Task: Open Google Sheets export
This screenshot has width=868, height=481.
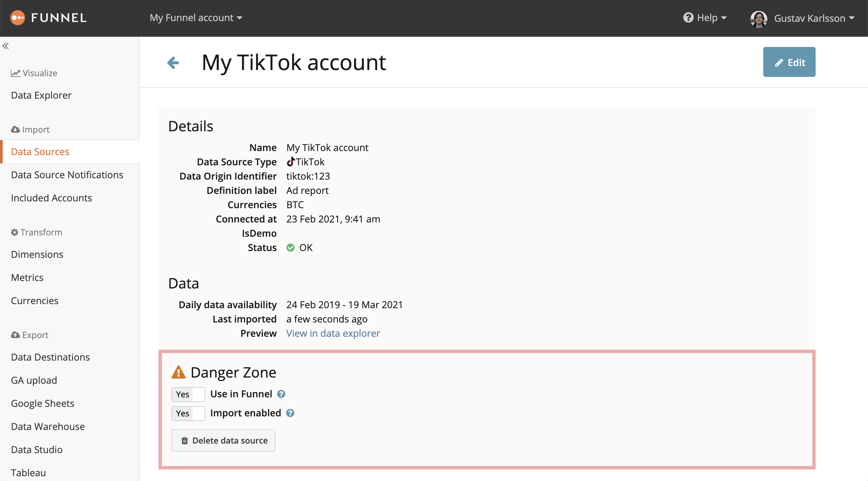Action: [43, 403]
